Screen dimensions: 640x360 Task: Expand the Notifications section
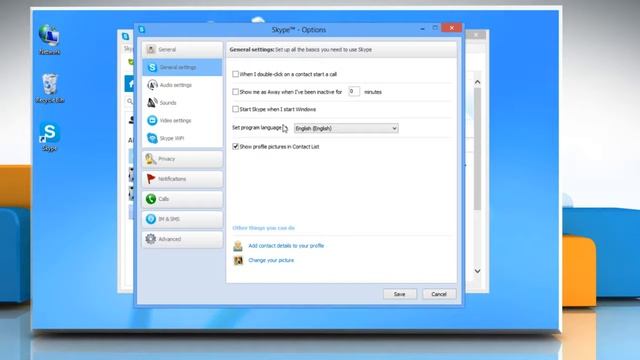182,179
